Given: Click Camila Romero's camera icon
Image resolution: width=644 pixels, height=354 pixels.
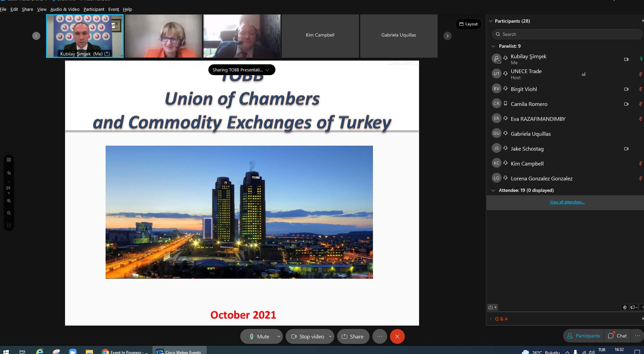Looking at the screenshot, I should [626, 104].
